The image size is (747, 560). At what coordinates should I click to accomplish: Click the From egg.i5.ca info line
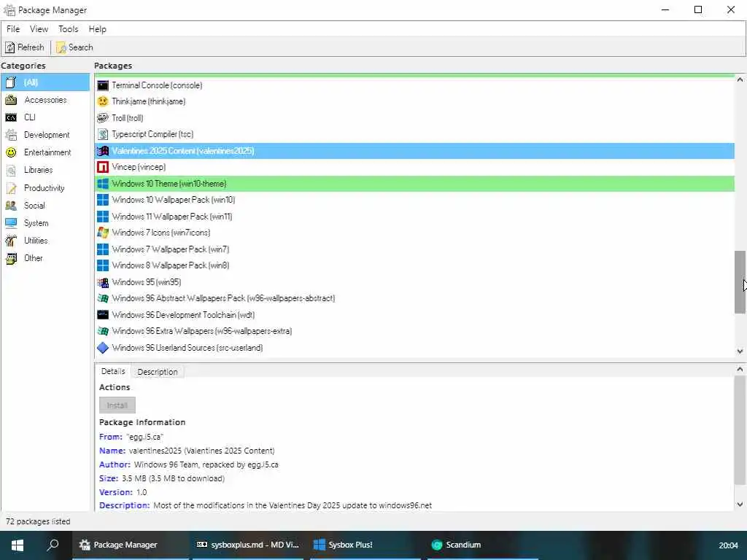pos(131,437)
